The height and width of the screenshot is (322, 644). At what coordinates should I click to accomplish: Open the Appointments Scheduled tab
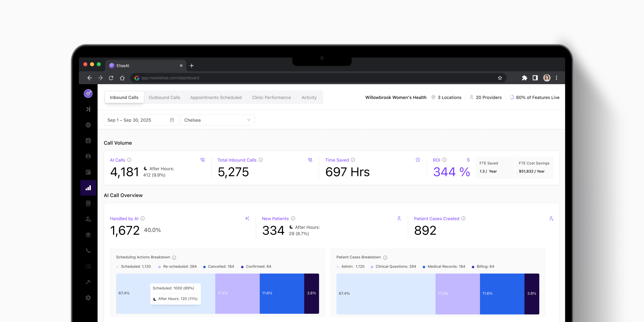click(x=216, y=97)
